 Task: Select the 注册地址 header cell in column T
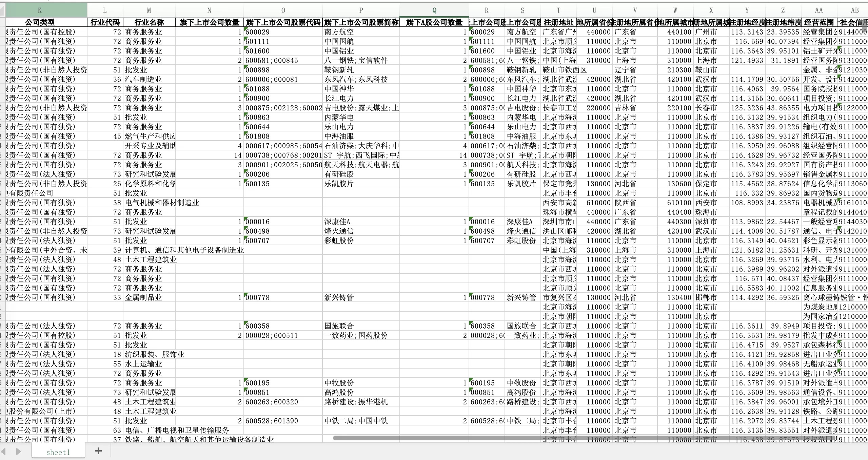pyautogui.click(x=558, y=22)
